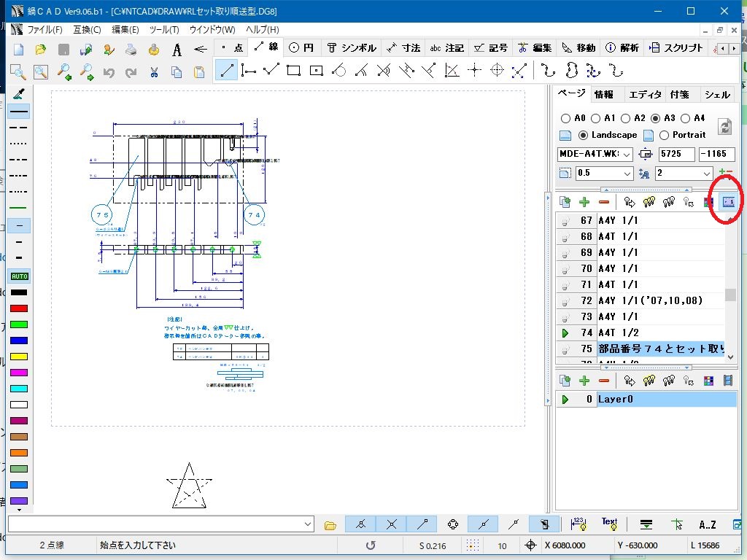Click the A..Z sort icon
This screenshot has width=747, height=560.
click(707, 525)
